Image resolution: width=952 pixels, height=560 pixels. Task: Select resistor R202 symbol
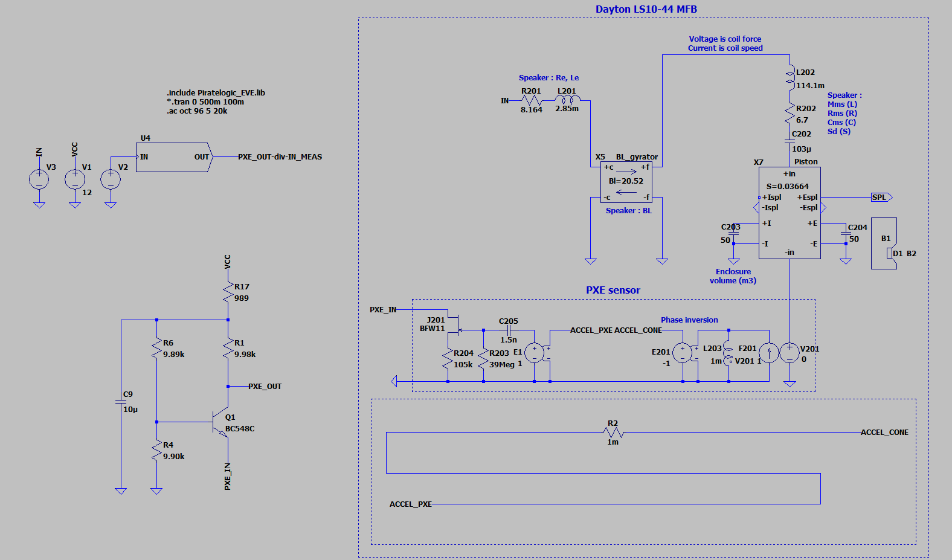790,114
